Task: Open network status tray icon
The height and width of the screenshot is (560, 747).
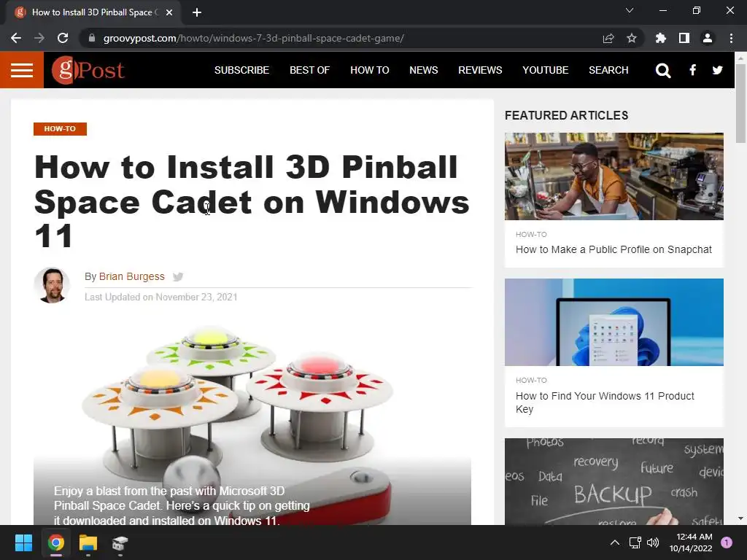Action: (x=635, y=542)
